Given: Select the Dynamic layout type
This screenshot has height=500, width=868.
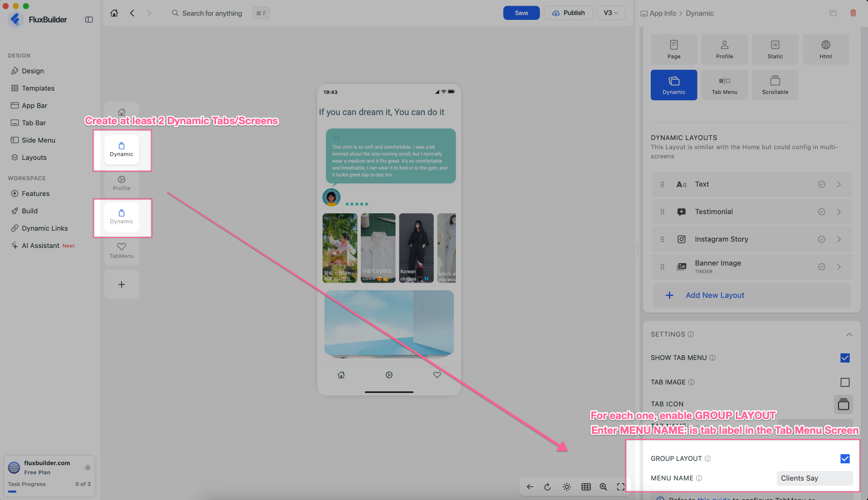Looking at the screenshot, I should (674, 85).
